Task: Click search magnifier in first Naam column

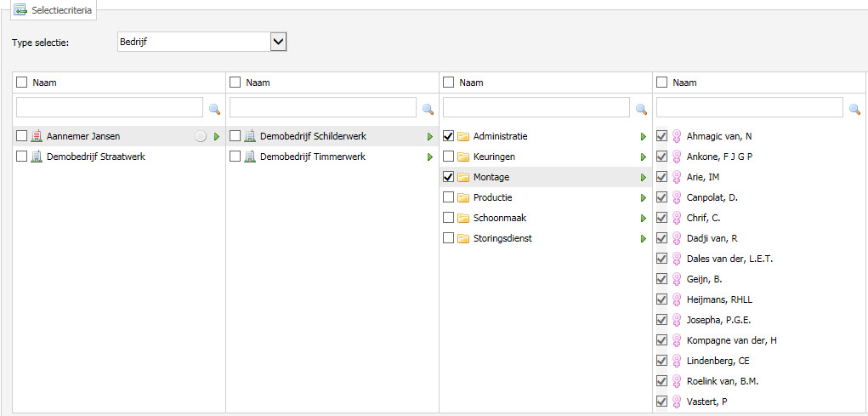Action: tap(214, 109)
